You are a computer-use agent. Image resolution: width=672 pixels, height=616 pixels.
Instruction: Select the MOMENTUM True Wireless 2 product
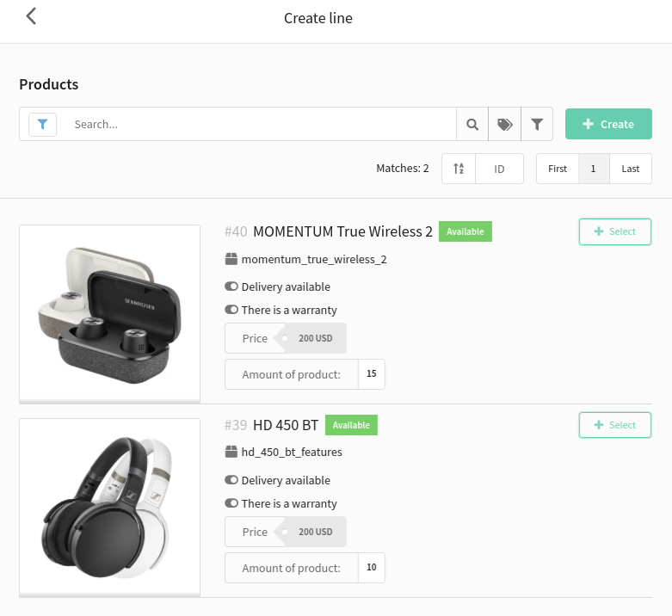[x=615, y=231]
